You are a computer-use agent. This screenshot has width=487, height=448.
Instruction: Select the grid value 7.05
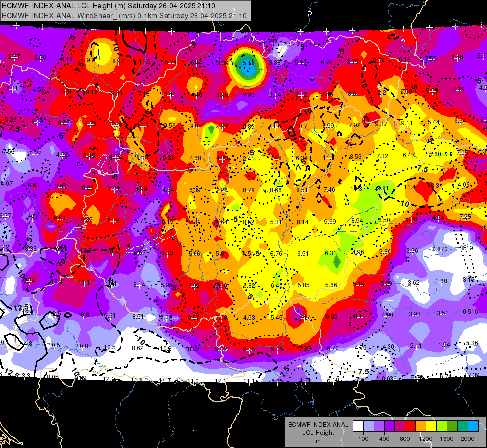462,152
